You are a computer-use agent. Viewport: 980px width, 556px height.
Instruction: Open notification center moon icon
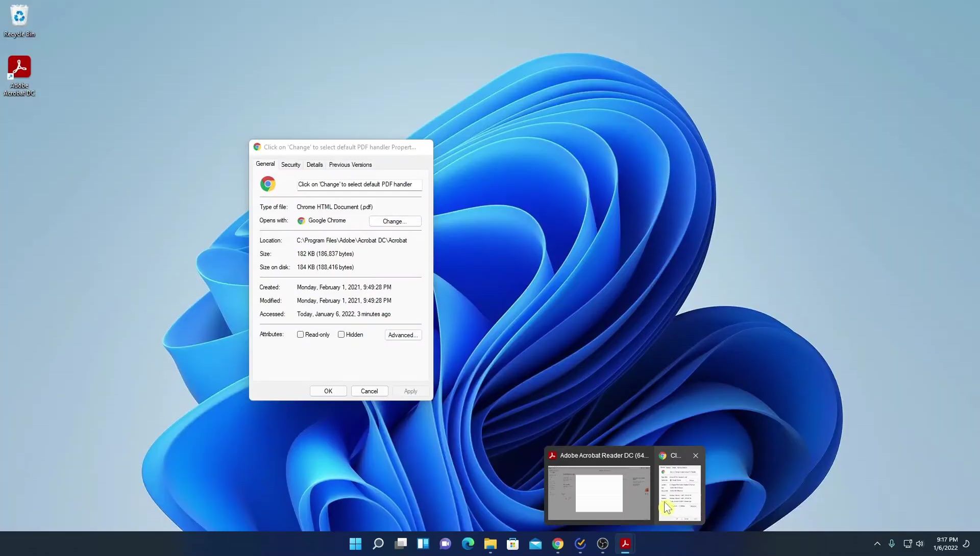(966, 544)
